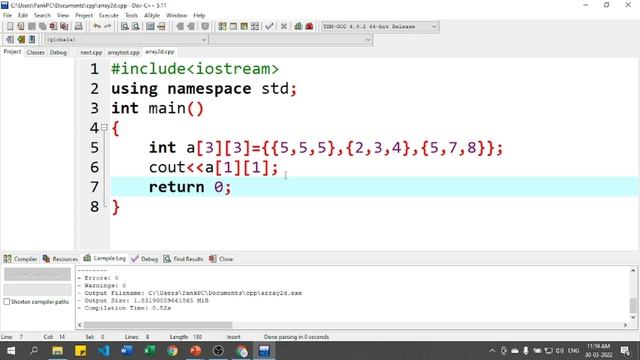Click the Save All toolbar icon
The height and width of the screenshot is (360, 640).
pos(42,27)
